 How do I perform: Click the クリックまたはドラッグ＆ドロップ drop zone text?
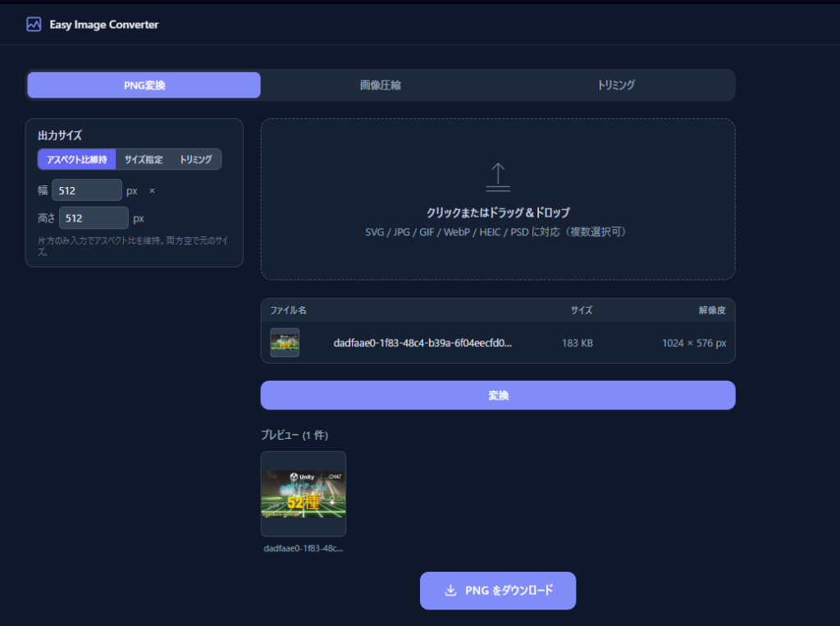pyautogui.click(x=498, y=212)
